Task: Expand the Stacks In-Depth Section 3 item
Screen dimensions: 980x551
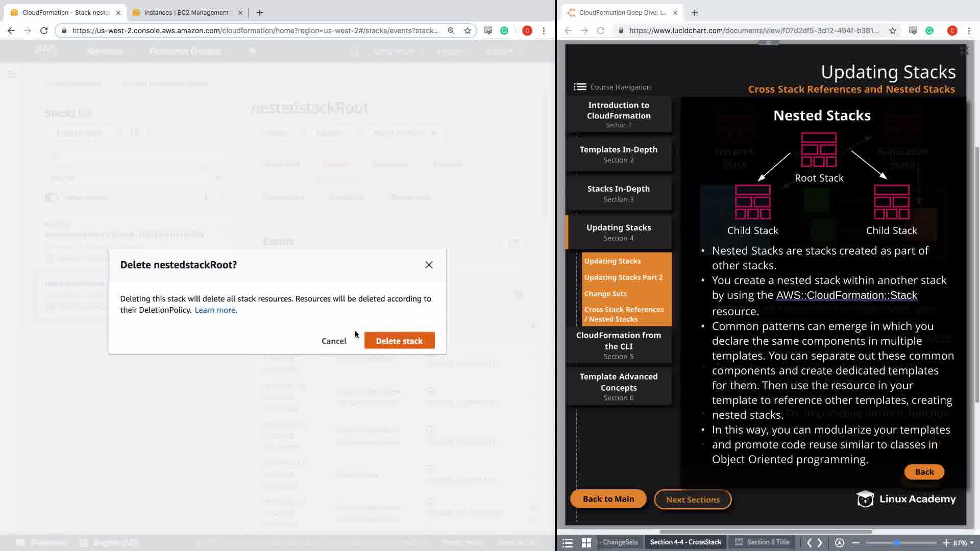Action: click(618, 193)
